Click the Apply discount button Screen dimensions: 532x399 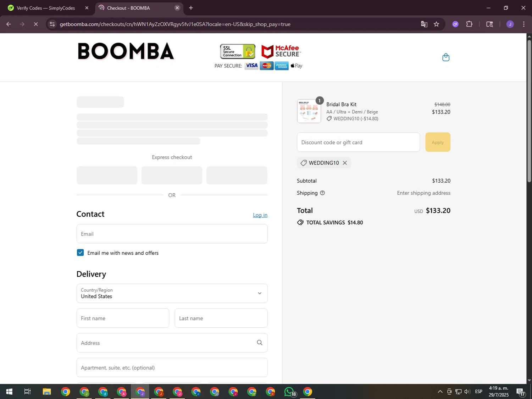point(438,142)
